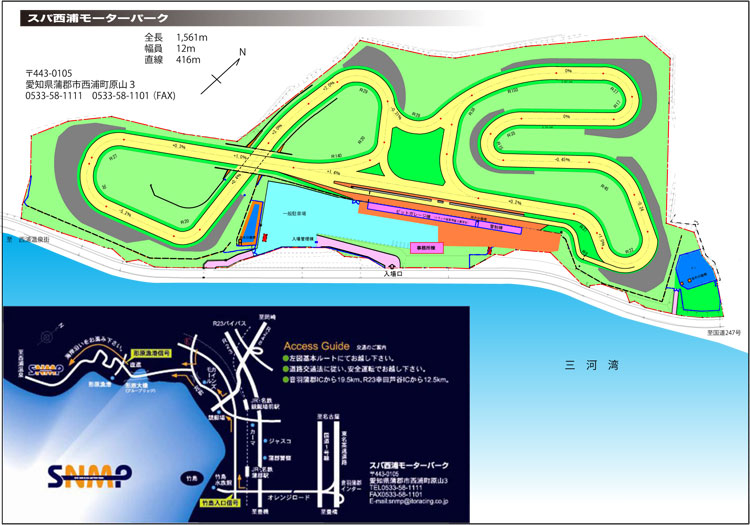The height and width of the screenshot is (525, 750).
Task: Click the FAX0533-58-1101 contact line
Action: tap(396, 494)
